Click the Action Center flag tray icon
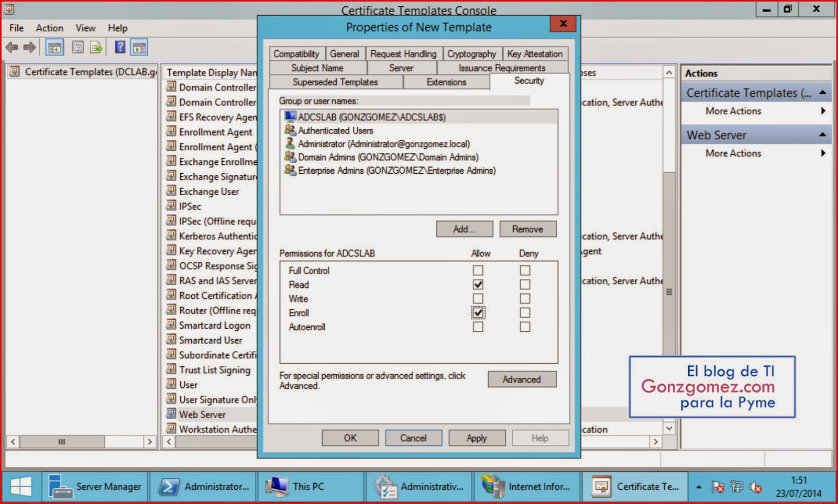 [x=718, y=487]
